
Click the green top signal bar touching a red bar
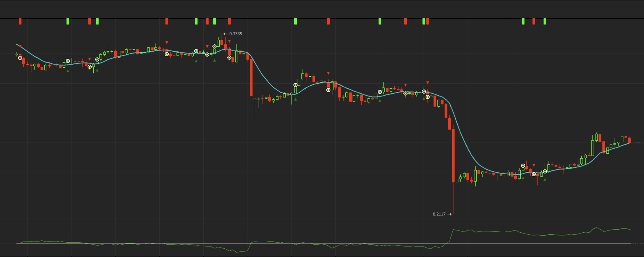click(424, 21)
